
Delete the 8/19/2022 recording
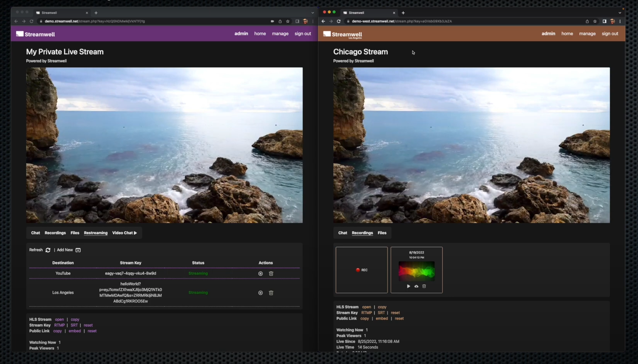[424, 286]
